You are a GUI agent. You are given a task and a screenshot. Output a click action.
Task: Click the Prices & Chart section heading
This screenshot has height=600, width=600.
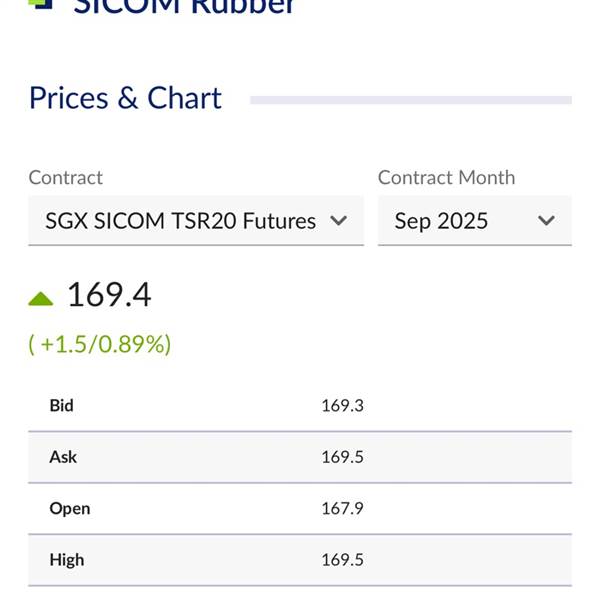tap(126, 98)
